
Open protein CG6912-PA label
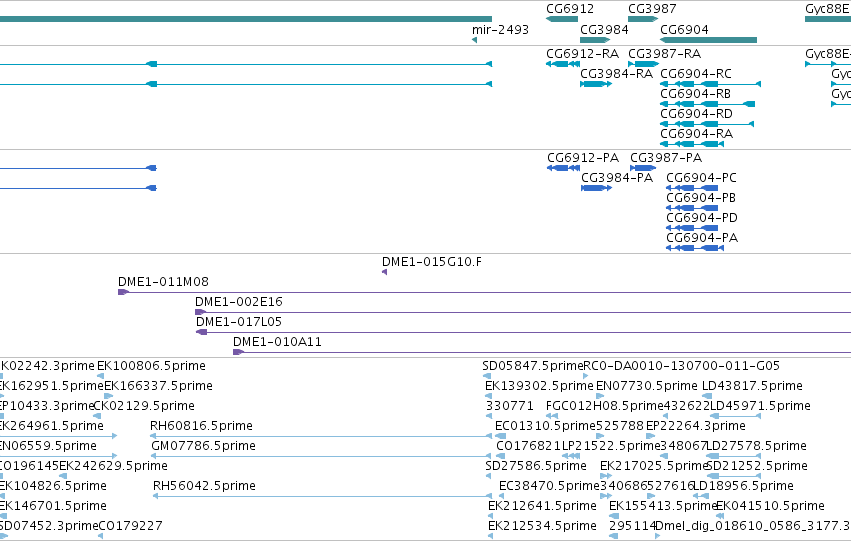click(583, 158)
